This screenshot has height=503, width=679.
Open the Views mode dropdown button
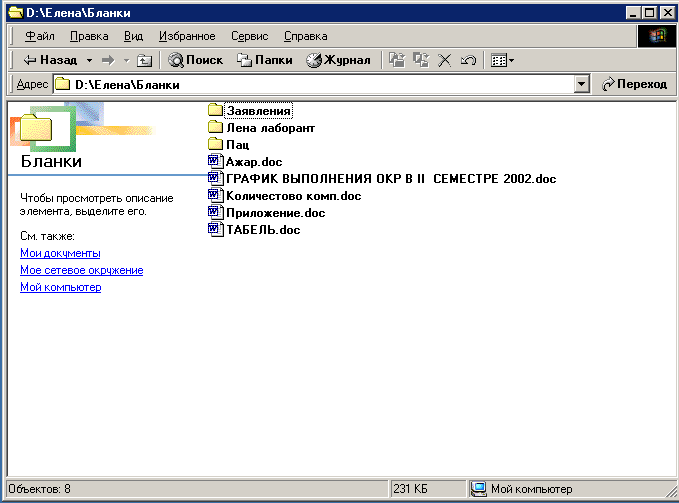click(502, 60)
